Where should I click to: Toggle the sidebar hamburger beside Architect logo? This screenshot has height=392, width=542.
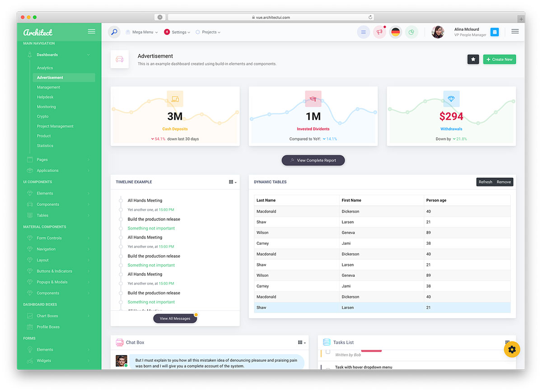(x=91, y=32)
